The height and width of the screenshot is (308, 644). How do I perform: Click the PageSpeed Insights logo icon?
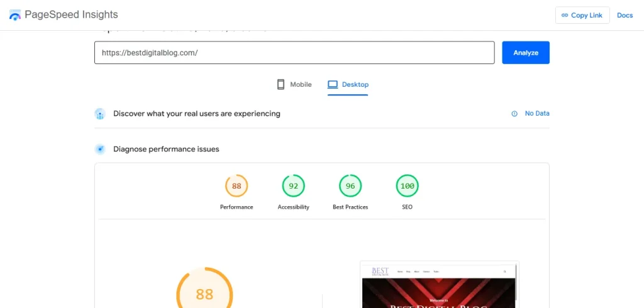(15, 15)
